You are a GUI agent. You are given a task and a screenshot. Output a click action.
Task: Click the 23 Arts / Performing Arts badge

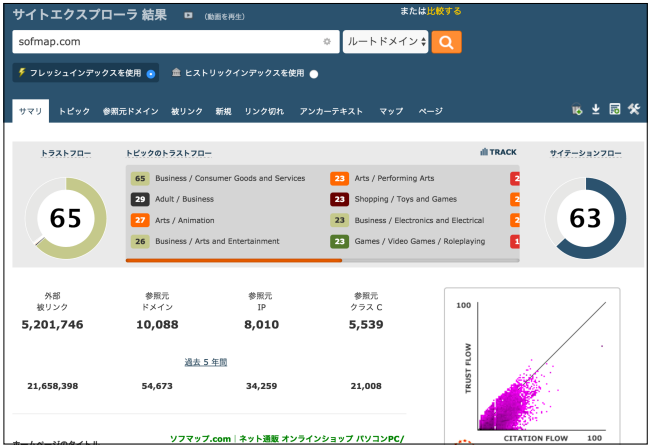(x=340, y=179)
